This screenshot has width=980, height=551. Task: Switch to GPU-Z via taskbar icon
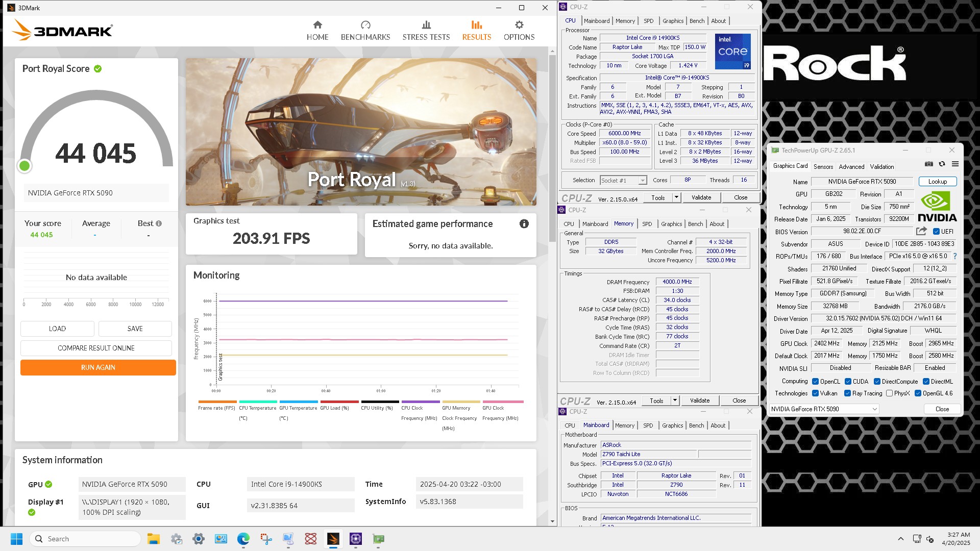coord(378,539)
